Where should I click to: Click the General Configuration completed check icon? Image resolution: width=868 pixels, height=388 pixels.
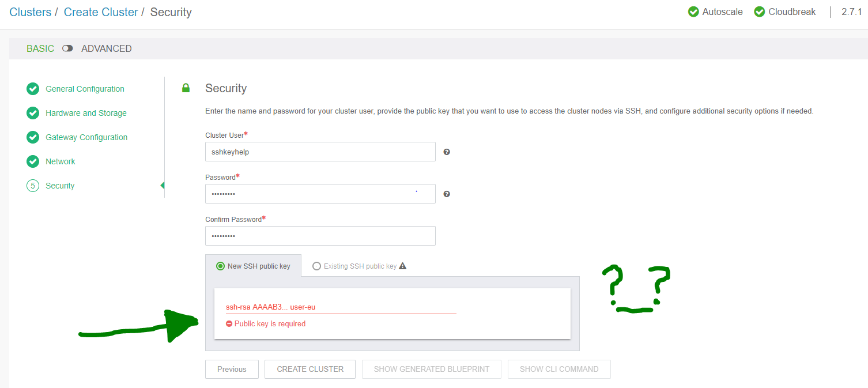click(33, 88)
